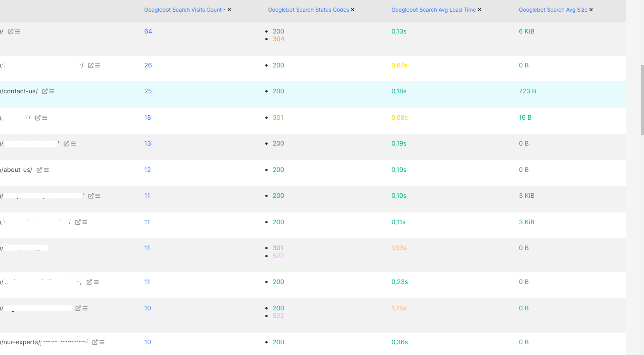Open our-experts page external link icon
The width and height of the screenshot is (644, 355).
click(95, 342)
